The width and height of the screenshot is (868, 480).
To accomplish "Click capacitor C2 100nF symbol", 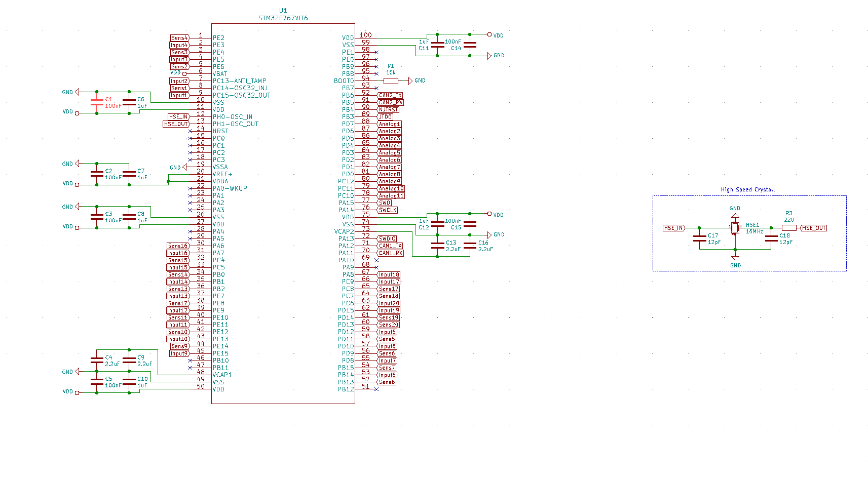I will click(97, 174).
